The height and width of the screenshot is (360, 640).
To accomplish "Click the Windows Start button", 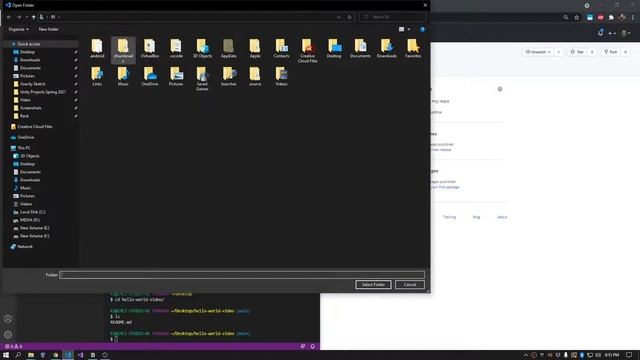I will pyautogui.click(x=6, y=355).
